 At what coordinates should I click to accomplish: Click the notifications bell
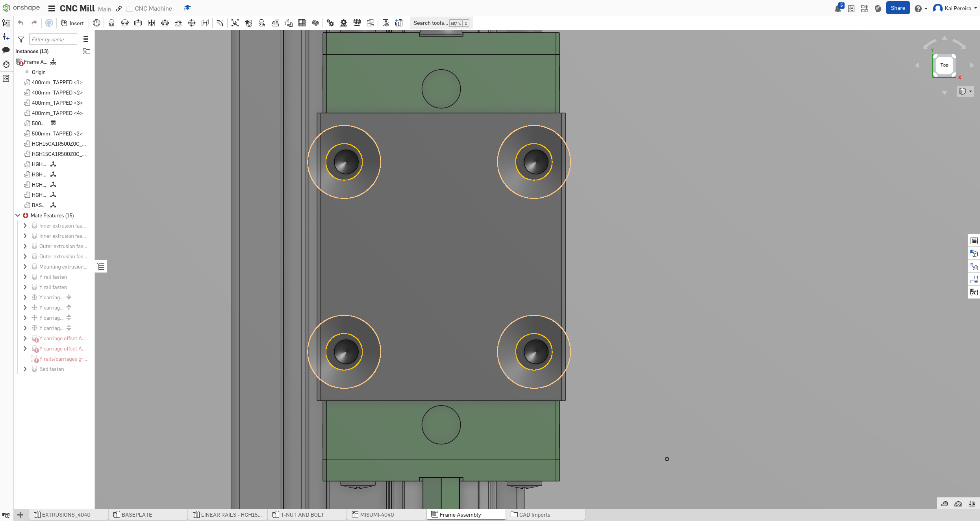point(838,8)
